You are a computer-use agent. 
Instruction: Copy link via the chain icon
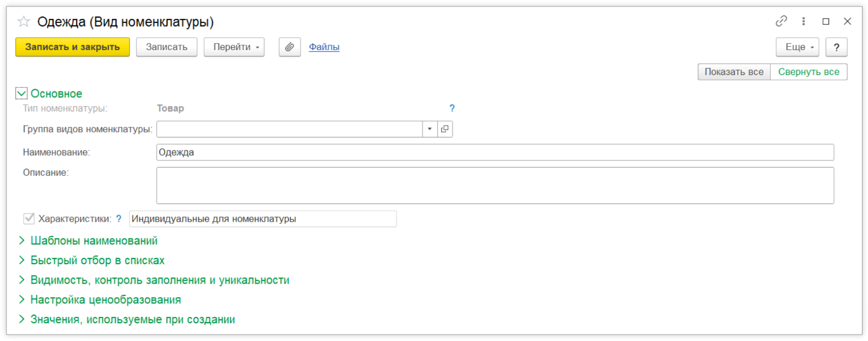click(781, 21)
